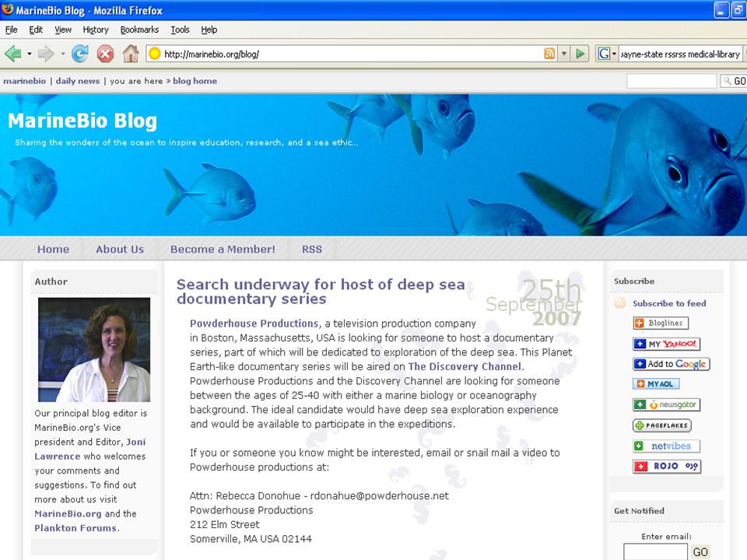Click the MarineBio Blog header title
Image resolution: width=747 pixels, height=560 pixels.
(x=82, y=121)
